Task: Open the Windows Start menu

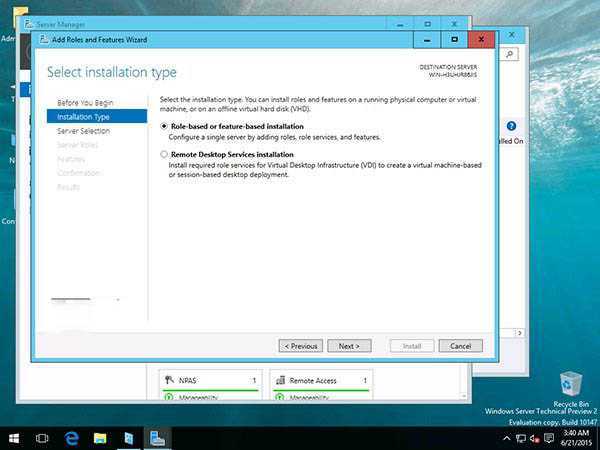Action: pyautogui.click(x=14, y=439)
